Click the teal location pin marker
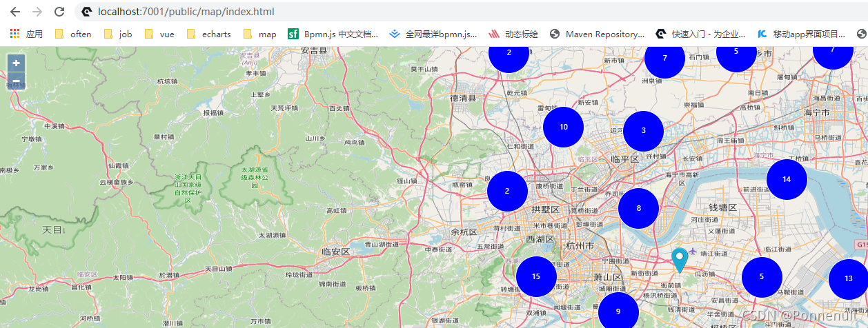The width and height of the screenshot is (868, 328). tap(680, 260)
